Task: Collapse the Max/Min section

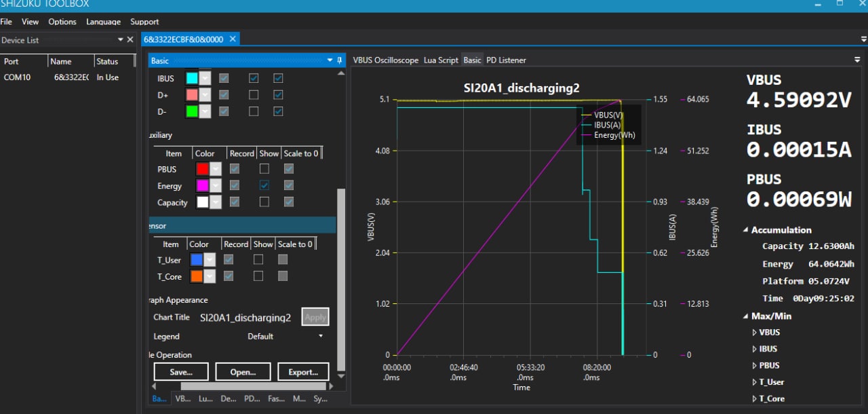Action: (746, 316)
